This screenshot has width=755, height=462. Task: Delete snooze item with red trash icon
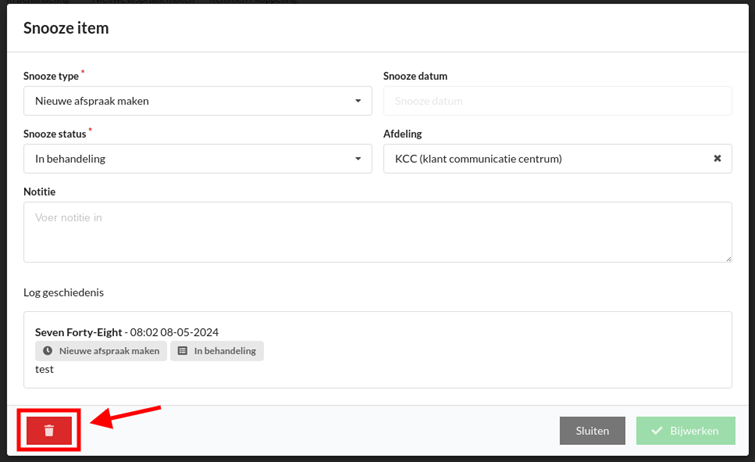[x=49, y=430]
